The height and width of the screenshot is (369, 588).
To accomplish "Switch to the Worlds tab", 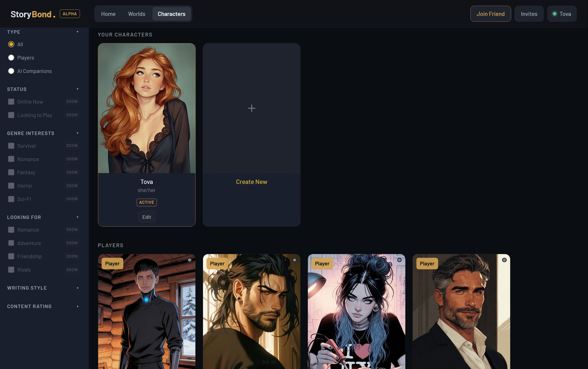I will 137,14.
